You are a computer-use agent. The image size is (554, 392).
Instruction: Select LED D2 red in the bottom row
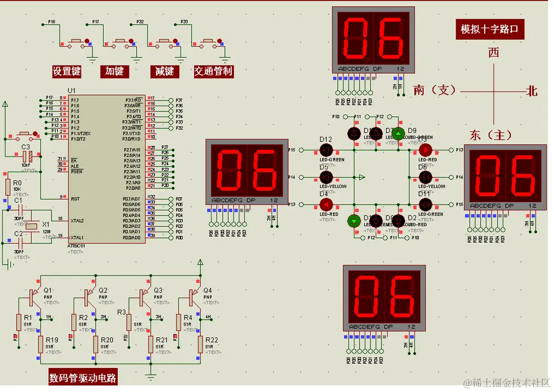tap(398, 221)
